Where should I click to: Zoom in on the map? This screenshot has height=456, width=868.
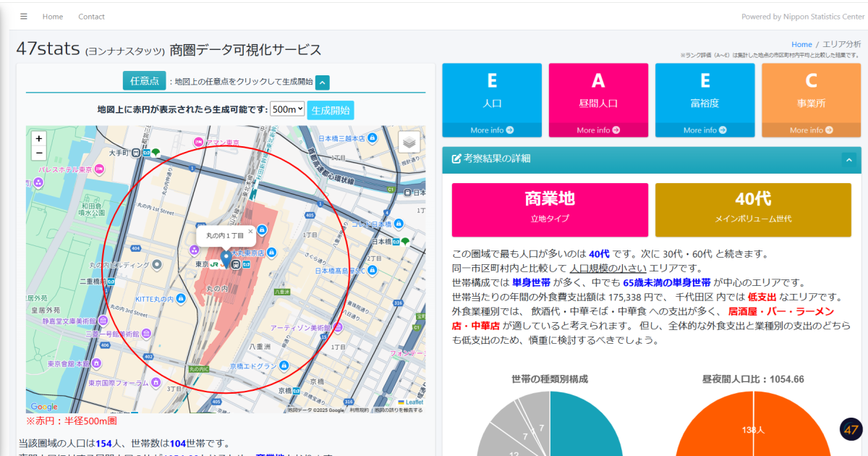click(38, 138)
